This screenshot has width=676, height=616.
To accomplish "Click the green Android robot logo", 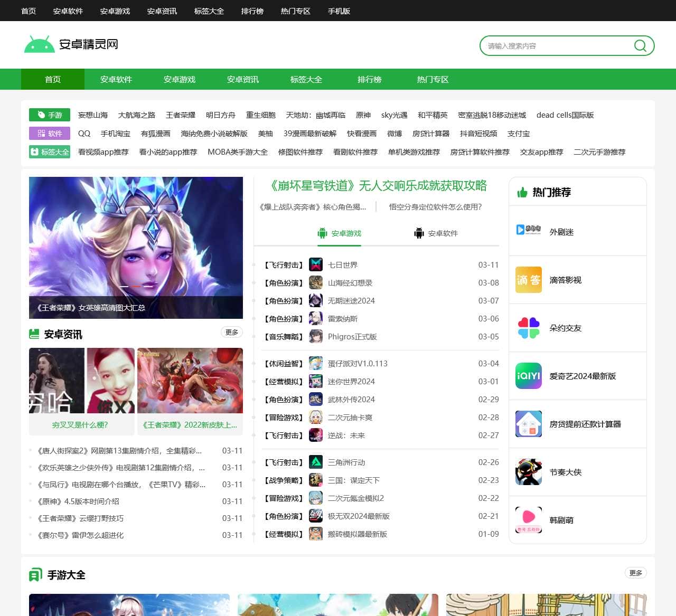I will 40,44.
